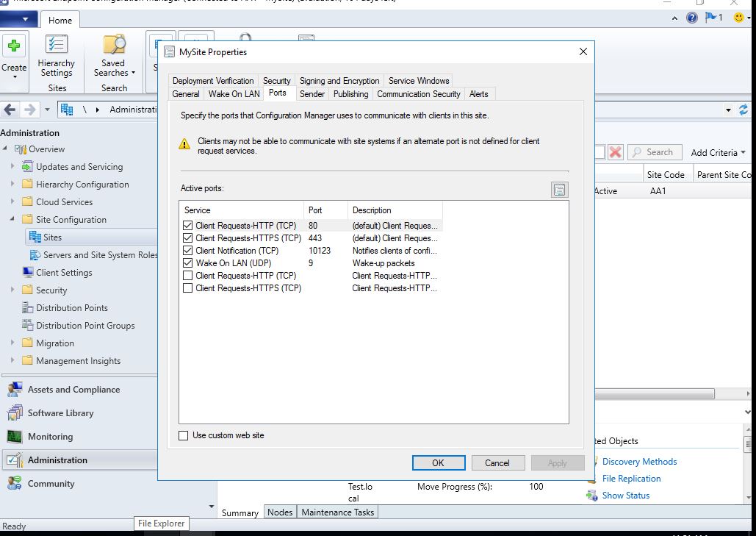Expand Updates and Servicing node
The height and width of the screenshot is (536, 756).
pyautogui.click(x=12, y=166)
